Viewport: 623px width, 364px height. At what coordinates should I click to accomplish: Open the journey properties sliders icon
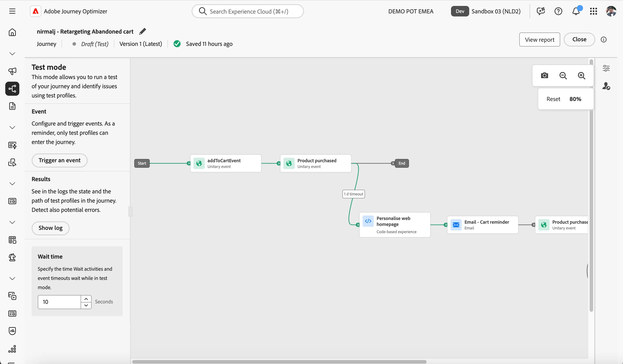[606, 68]
